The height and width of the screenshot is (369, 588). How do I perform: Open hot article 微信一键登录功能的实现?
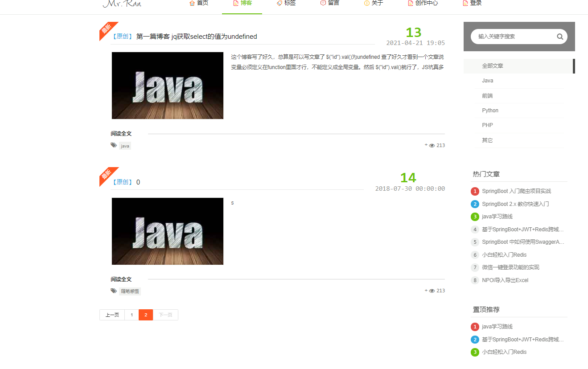click(511, 267)
